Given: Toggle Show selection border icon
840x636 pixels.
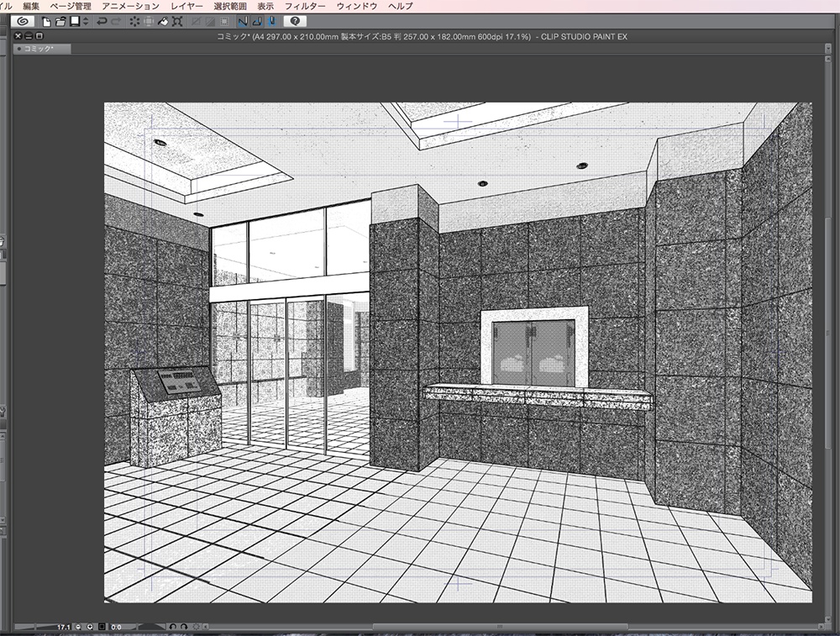Looking at the screenshot, I should click(224, 22).
